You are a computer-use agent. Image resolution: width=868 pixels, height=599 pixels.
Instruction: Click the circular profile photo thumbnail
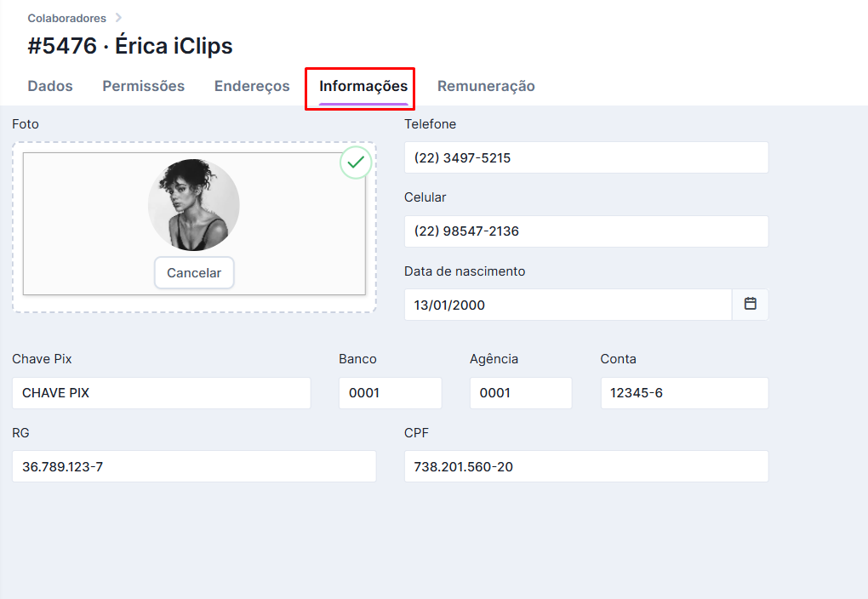(x=194, y=205)
